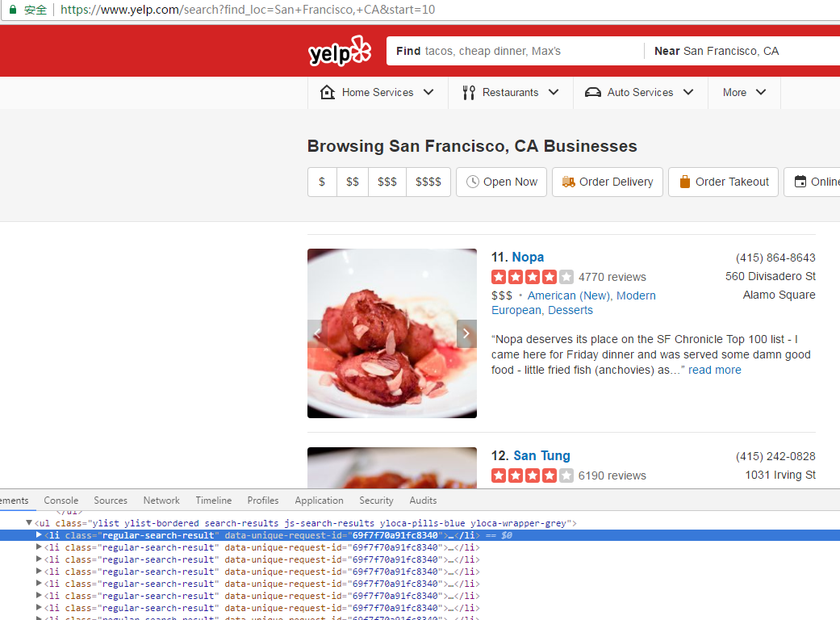The width and height of the screenshot is (840, 620).
Task: Toggle the $$$$ price filter
Action: point(428,182)
